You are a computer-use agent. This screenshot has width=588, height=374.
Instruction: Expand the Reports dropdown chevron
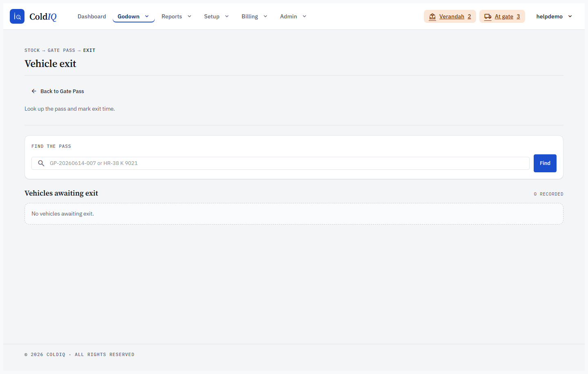(189, 16)
